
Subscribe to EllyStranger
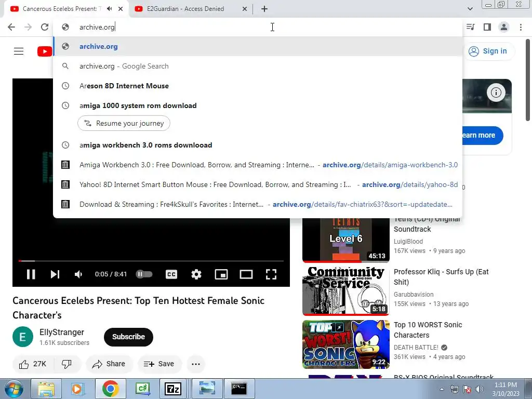pos(128,337)
